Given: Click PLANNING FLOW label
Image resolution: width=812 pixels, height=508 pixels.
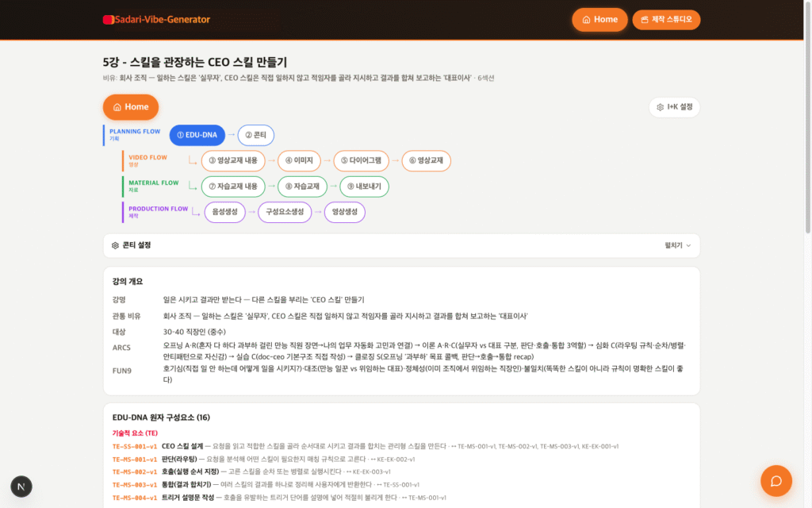Looking at the screenshot, I should [x=135, y=132].
